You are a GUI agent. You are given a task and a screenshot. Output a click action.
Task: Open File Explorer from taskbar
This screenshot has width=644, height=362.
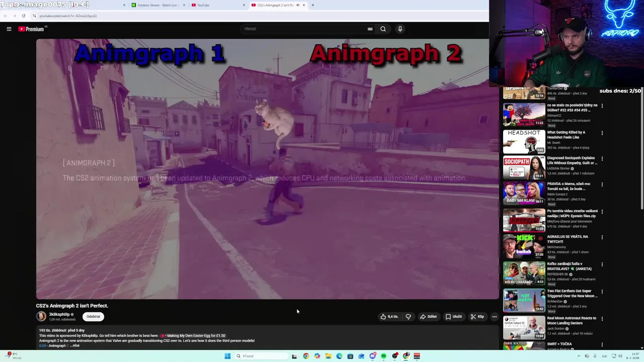pos(328,356)
